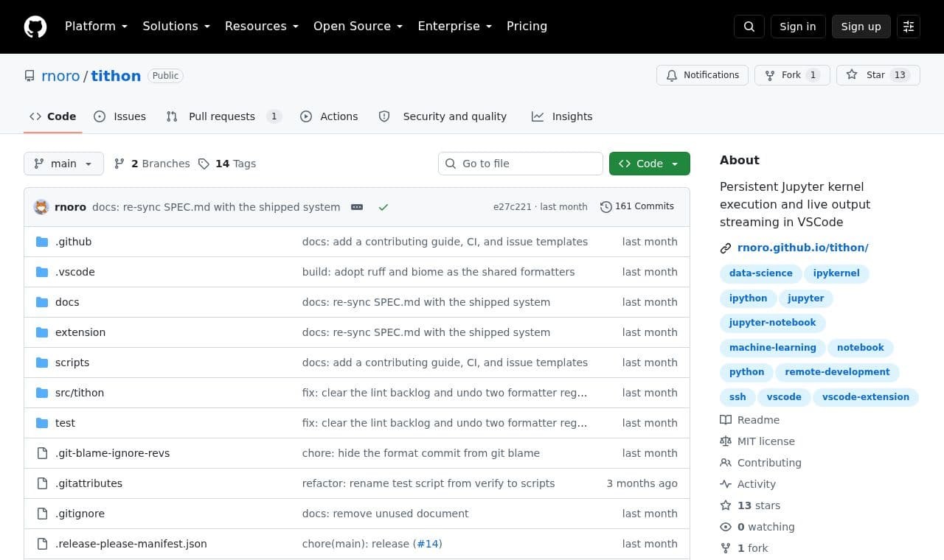944x560 pixels.
Task: Click the MIT license scale icon
Action: coord(726,441)
